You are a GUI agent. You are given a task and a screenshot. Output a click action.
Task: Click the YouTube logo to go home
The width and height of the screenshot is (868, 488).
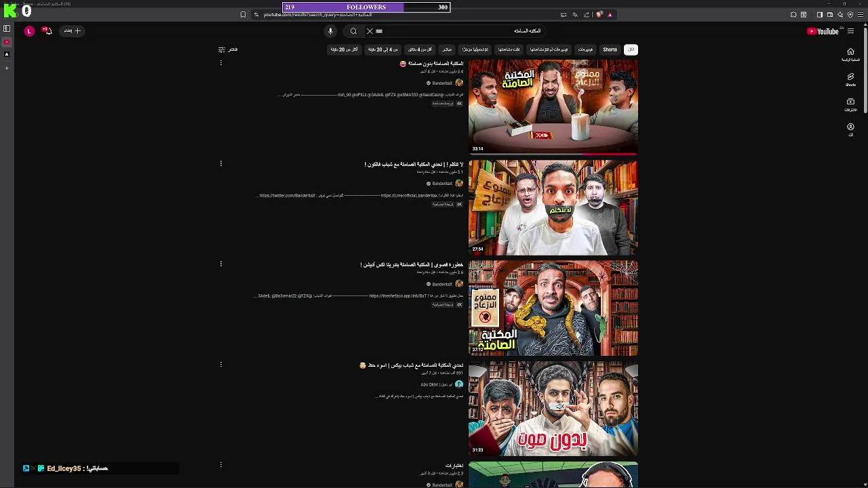(x=823, y=31)
